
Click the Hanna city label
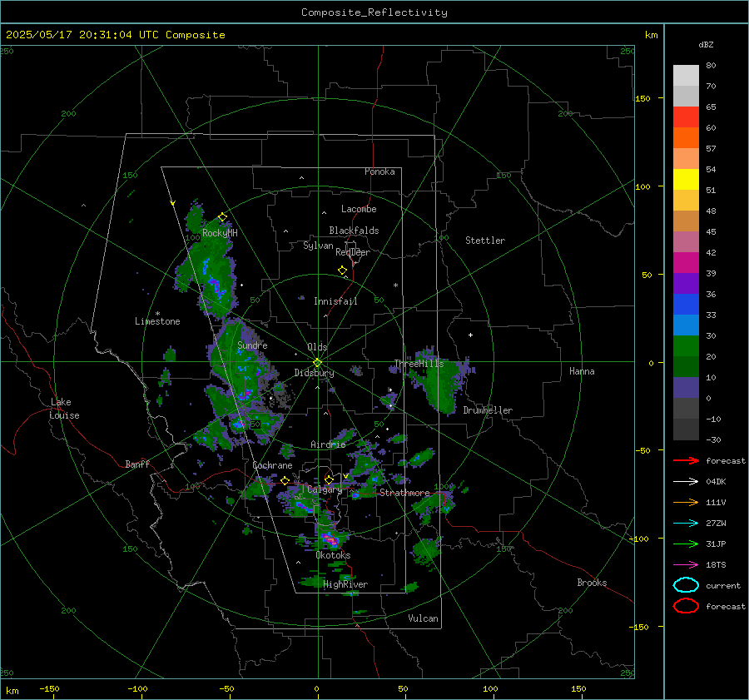tap(582, 371)
